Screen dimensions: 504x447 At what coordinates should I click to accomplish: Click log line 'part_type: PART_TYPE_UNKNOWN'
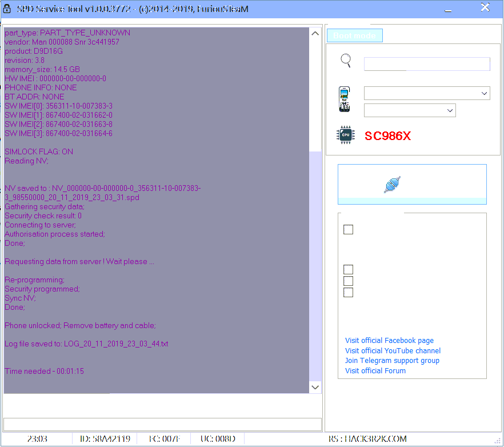67,33
